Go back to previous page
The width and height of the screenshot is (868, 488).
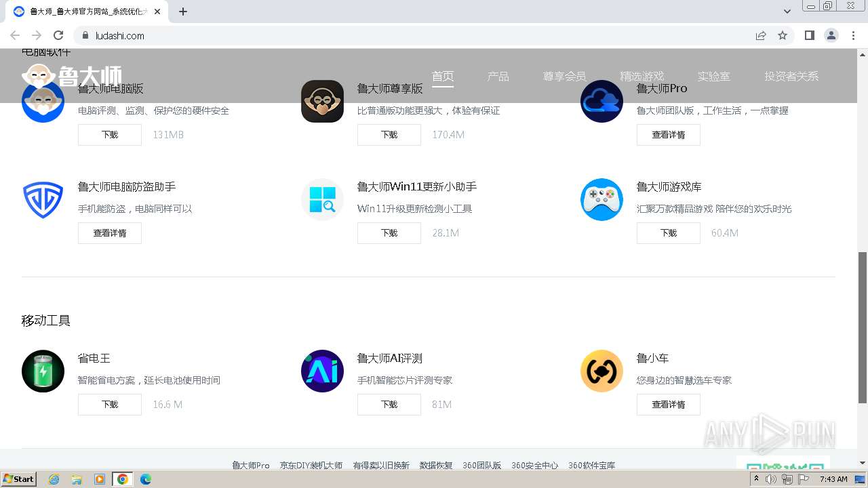coord(15,35)
